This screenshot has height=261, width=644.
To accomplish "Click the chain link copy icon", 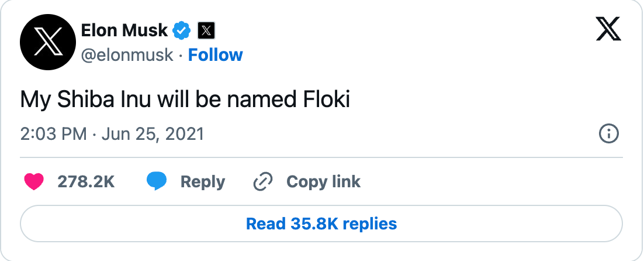I will pyautogui.click(x=263, y=181).
